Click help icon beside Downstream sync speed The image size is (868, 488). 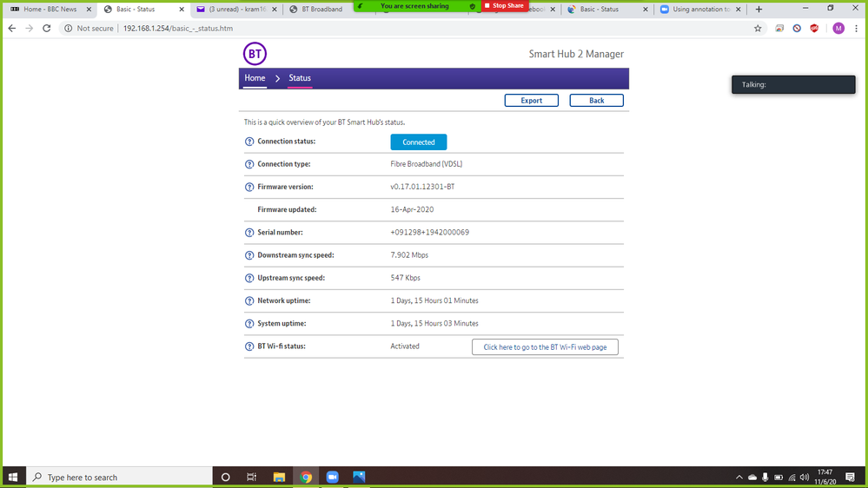pyautogui.click(x=249, y=255)
